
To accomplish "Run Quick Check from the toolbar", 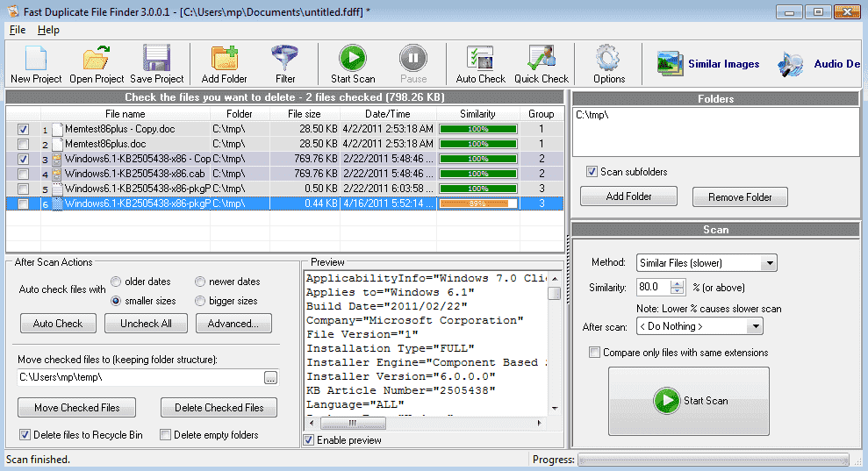I will tap(542, 59).
